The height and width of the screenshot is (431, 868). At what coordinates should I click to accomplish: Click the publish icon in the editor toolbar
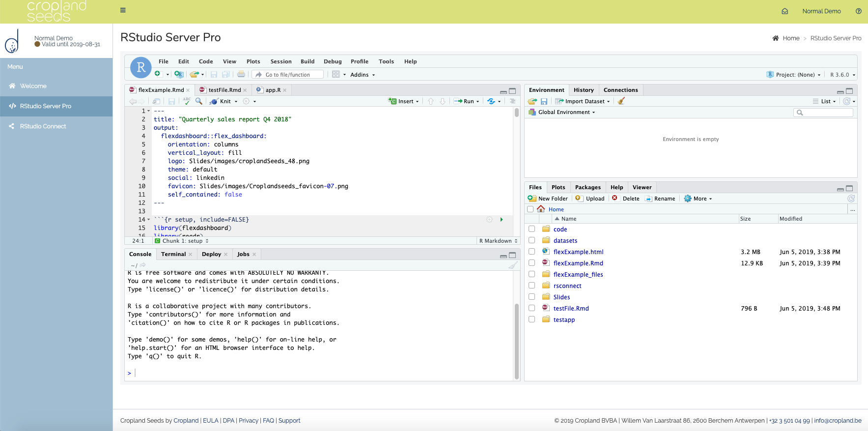tap(491, 101)
